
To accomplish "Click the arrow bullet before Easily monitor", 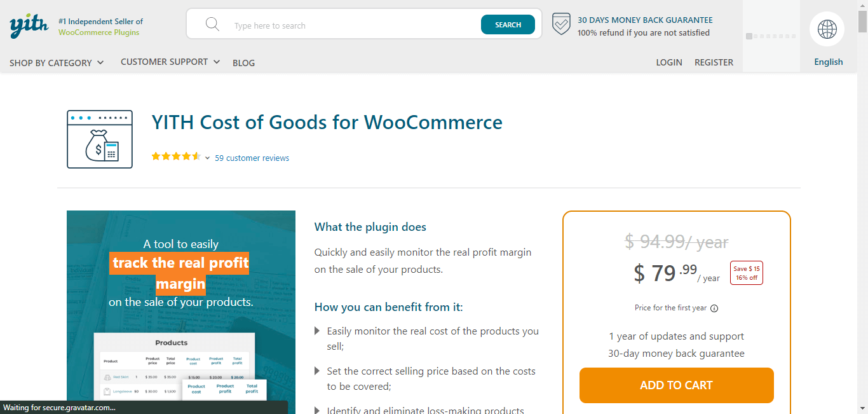I will [318, 331].
